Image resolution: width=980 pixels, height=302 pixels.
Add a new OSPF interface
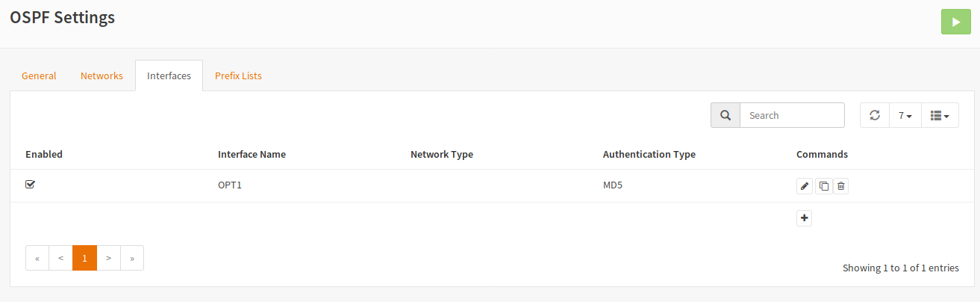804,218
